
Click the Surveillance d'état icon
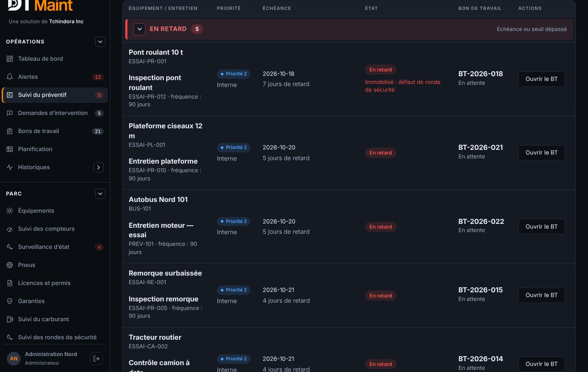[10, 247]
